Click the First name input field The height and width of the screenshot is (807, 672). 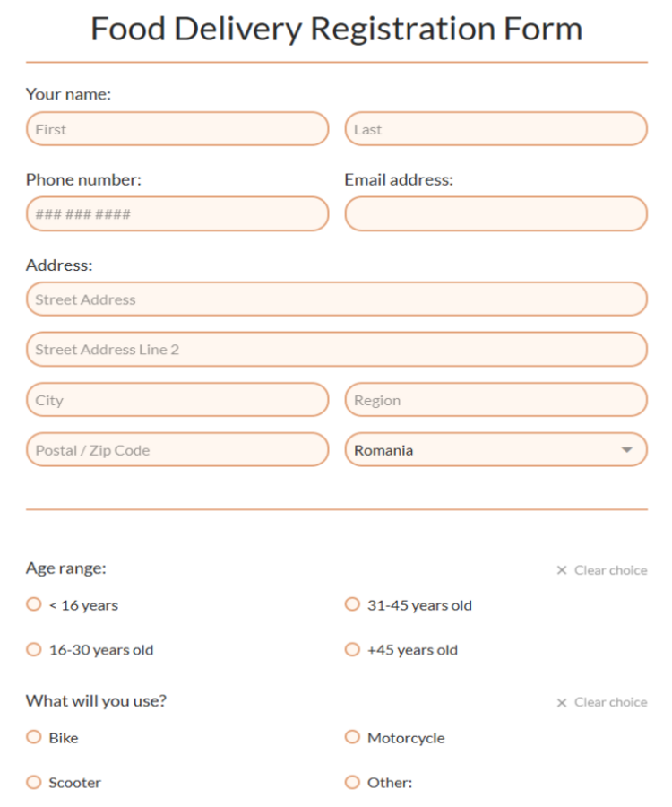(x=177, y=129)
